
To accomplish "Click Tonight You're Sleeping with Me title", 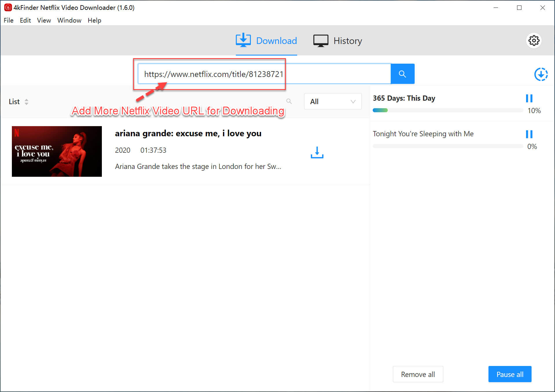I will tap(423, 134).
